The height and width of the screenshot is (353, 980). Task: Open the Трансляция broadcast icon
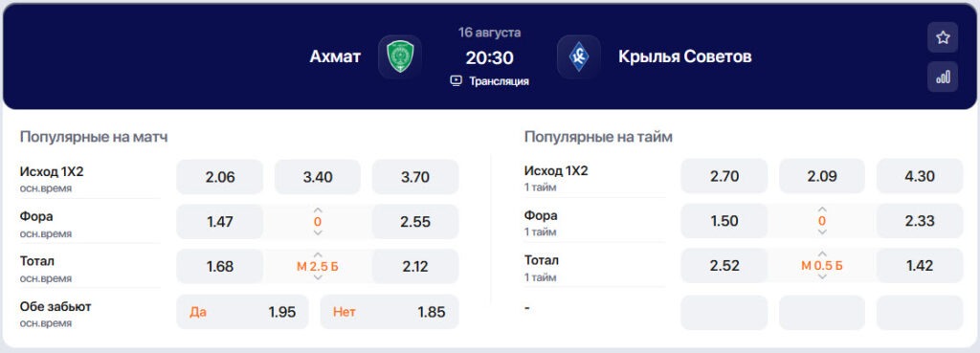click(456, 80)
